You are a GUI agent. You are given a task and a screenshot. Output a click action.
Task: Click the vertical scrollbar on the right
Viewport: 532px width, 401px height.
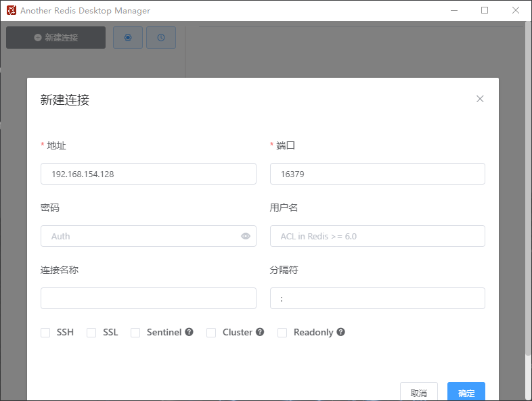pos(528,189)
